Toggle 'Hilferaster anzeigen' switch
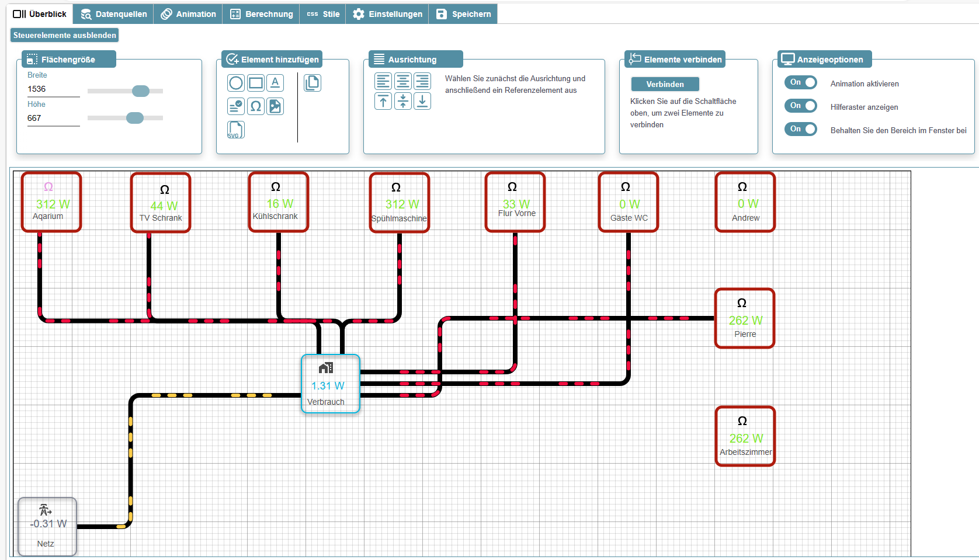Viewport: 979px width, 560px height. pos(801,106)
